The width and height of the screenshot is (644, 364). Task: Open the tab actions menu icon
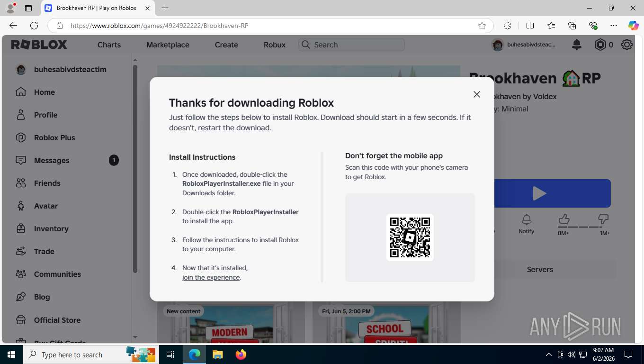pyautogui.click(x=28, y=8)
